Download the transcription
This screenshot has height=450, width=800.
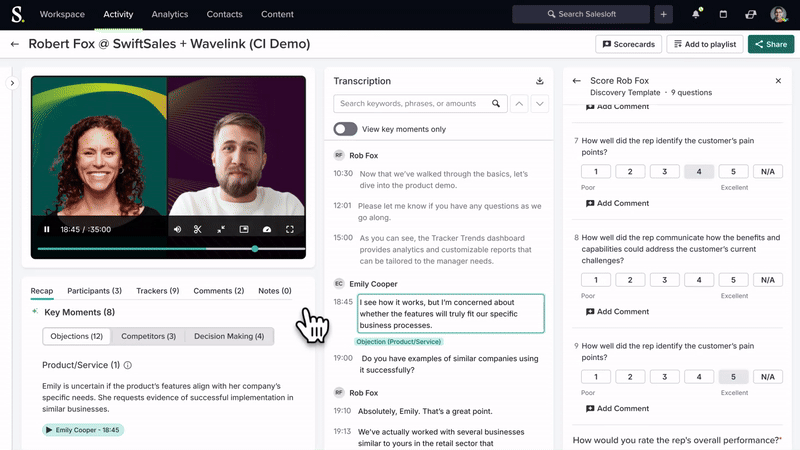539,81
